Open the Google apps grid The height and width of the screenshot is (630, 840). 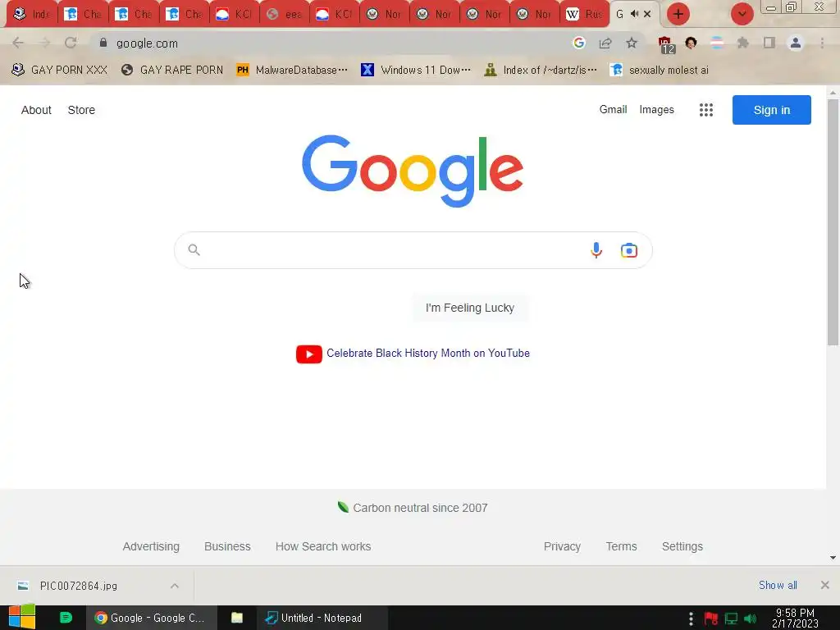tap(706, 110)
